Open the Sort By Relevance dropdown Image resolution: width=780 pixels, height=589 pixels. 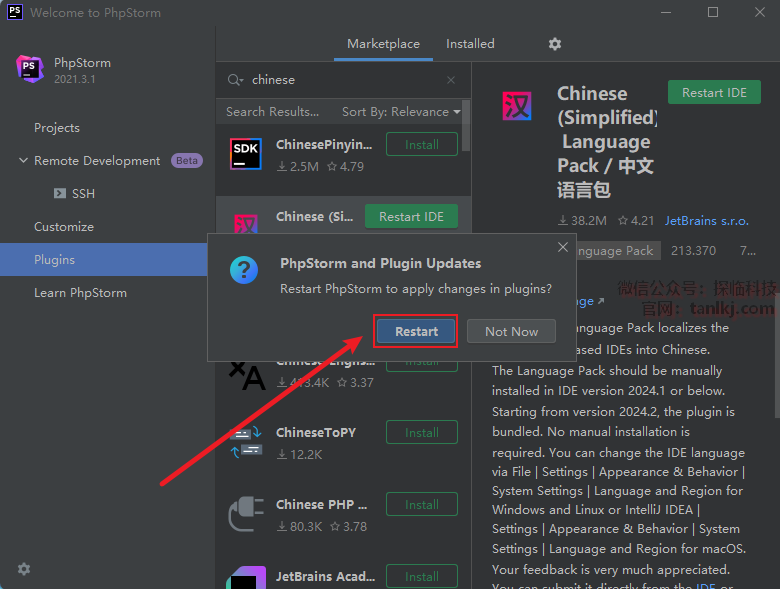pyautogui.click(x=401, y=112)
